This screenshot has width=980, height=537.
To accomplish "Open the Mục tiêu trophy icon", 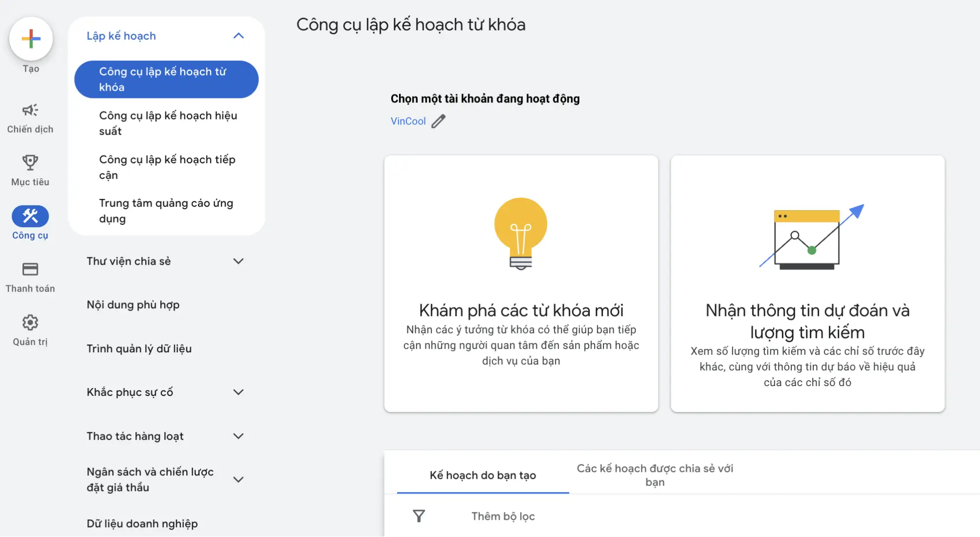I will pos(30,163).
